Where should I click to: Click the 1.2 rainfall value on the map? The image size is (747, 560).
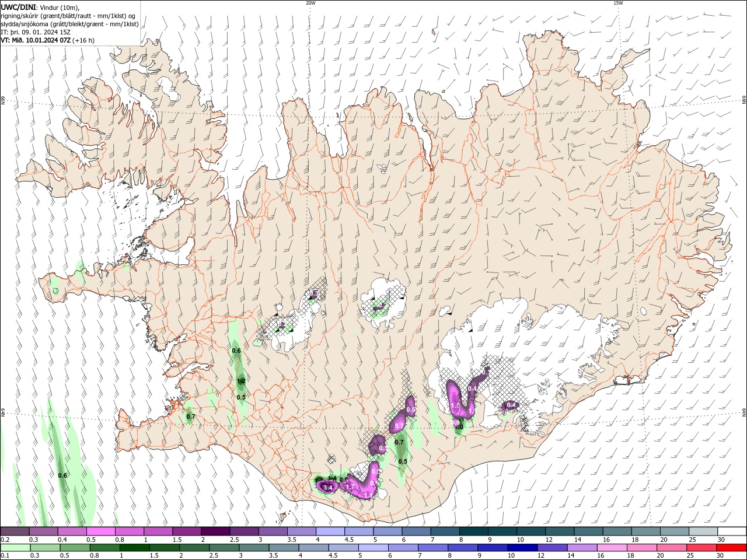click(241, 381)
